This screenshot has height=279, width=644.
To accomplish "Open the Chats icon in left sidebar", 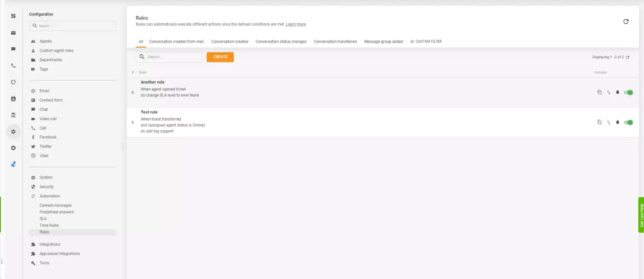I will coord(13,49).
